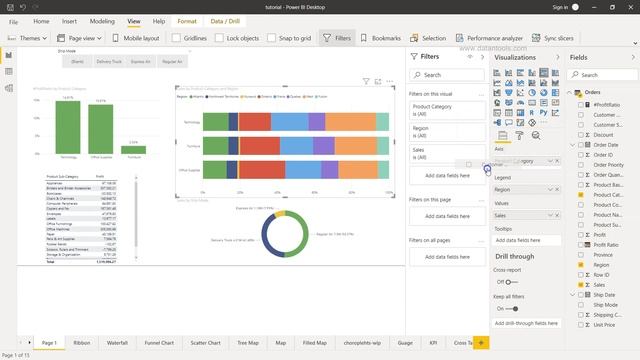Click the Filters pane search box
The width and height of the screenshot is (640, 360).
click(447, 75)
